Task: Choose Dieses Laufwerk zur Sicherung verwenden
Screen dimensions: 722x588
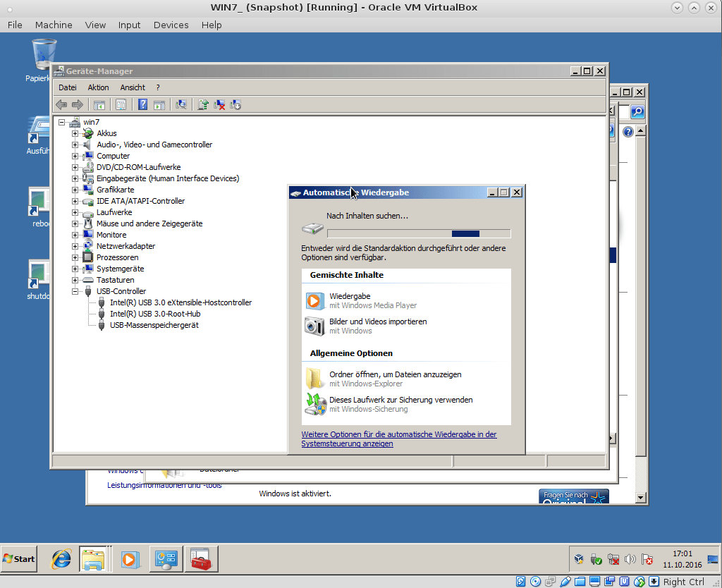Action: click(x=406, y=404)
